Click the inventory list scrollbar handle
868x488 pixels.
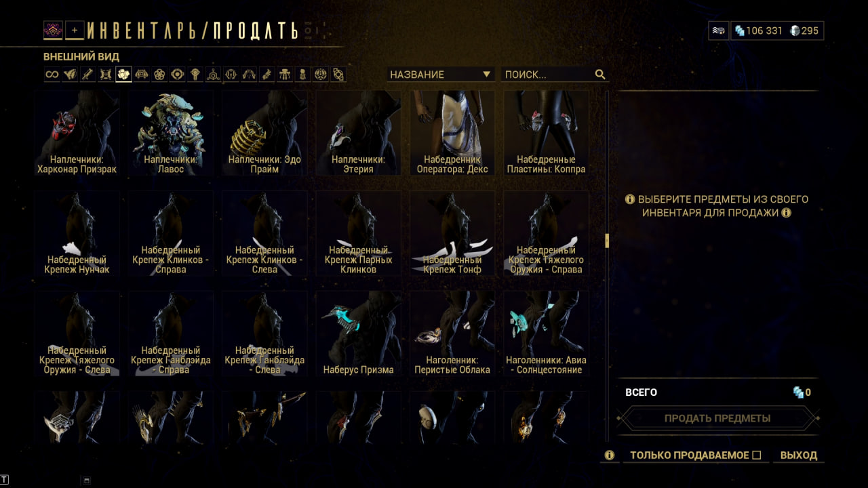[x=607, y=241]
